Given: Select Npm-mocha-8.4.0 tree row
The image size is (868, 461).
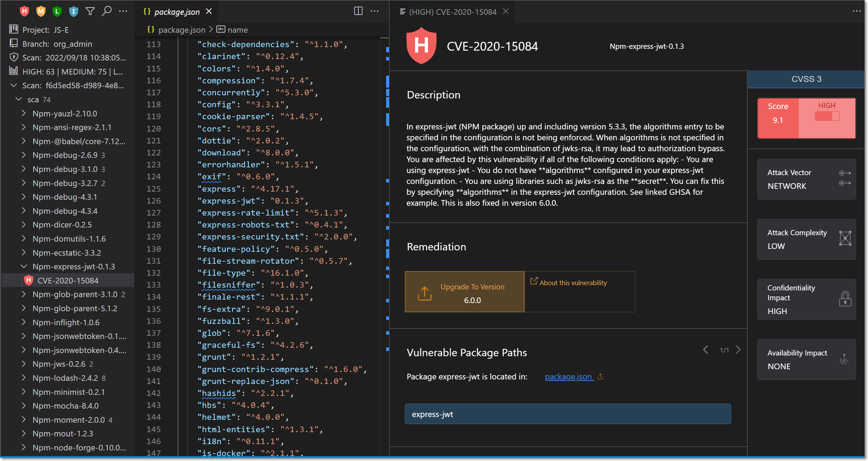Looking at the screenshot, I should (68, 405).
